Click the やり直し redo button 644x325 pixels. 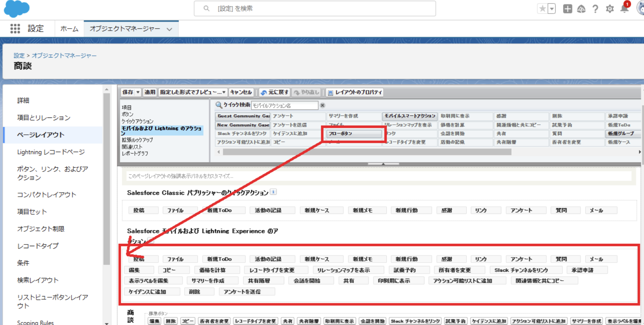306,92
